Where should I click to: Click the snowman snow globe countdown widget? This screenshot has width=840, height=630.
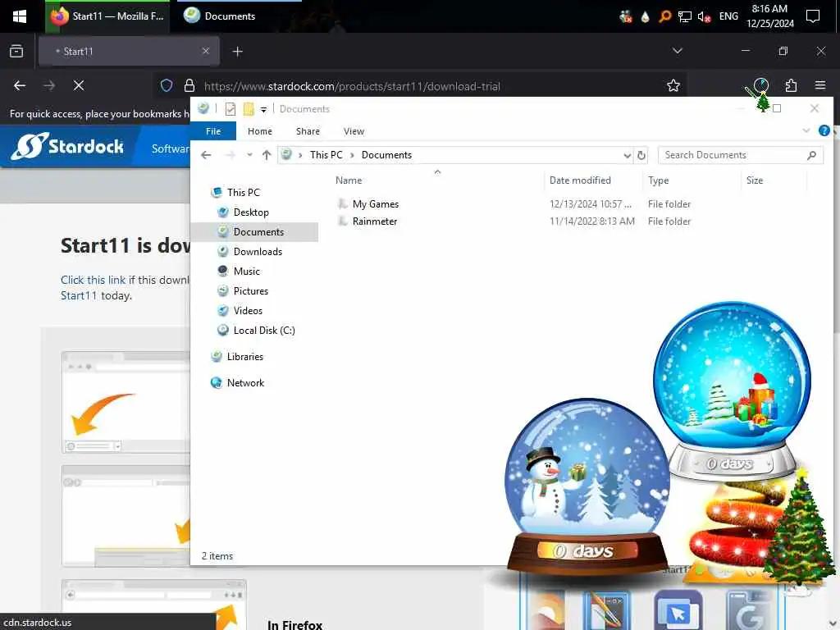pyautogui.click(x=587, y=486)
